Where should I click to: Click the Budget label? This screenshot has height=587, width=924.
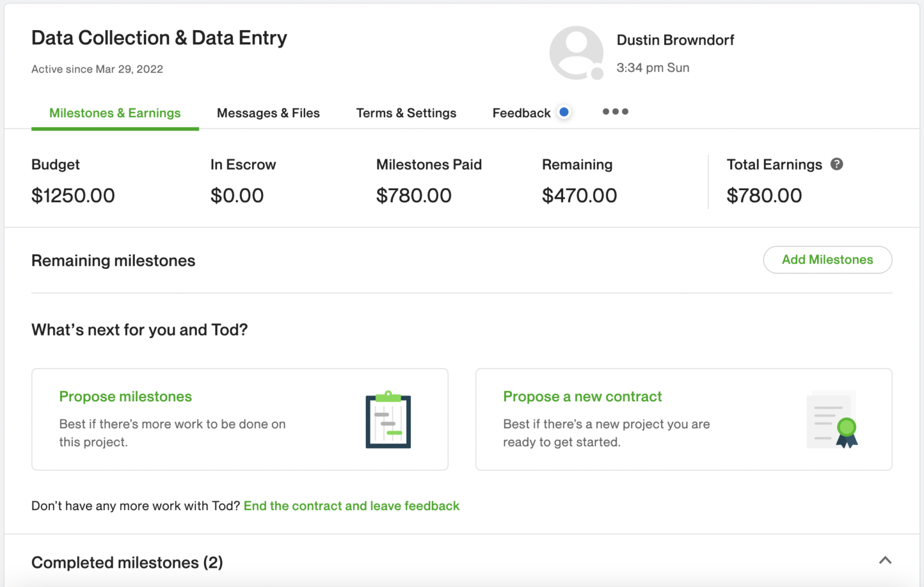point(55,164)
